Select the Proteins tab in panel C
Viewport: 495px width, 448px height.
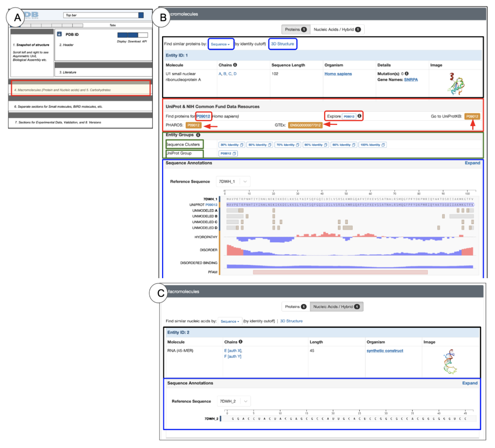pyautogui.click(x=295, y=307)
